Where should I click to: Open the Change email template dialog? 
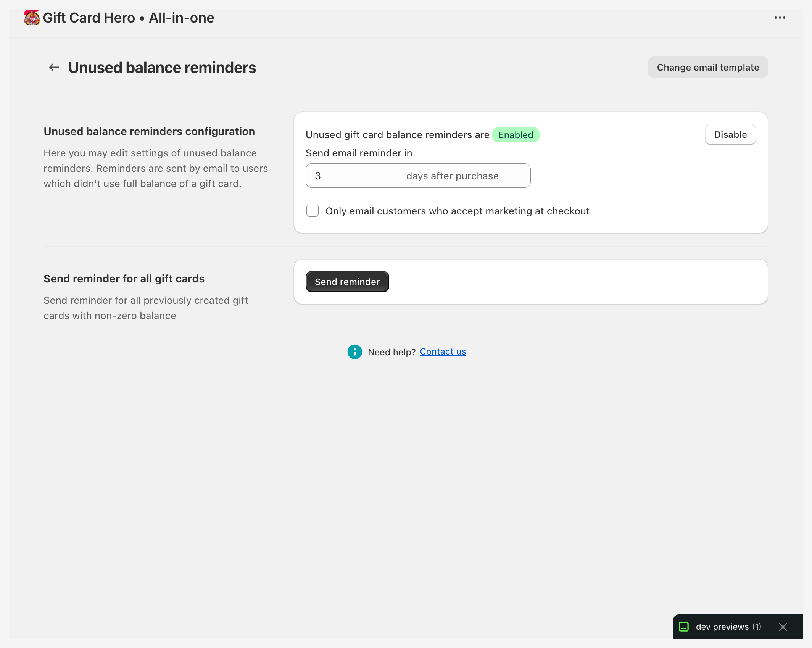708,67
